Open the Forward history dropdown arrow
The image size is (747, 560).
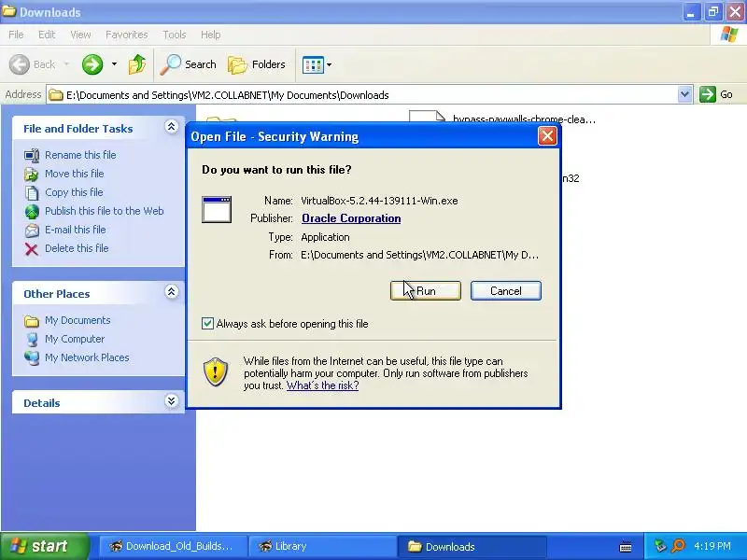pos(114,64)
